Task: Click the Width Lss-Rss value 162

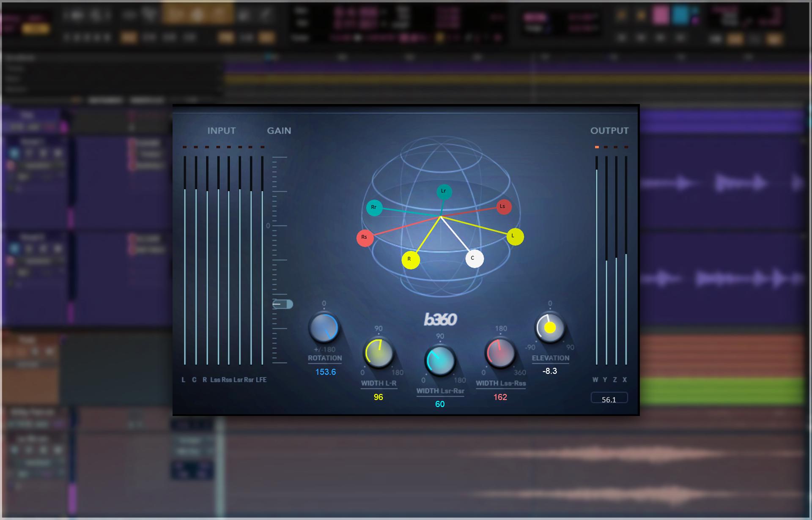Action: [x=500, y=397]
